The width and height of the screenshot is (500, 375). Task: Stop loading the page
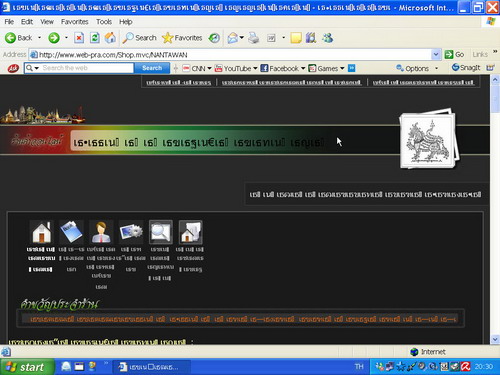(79, 38)
